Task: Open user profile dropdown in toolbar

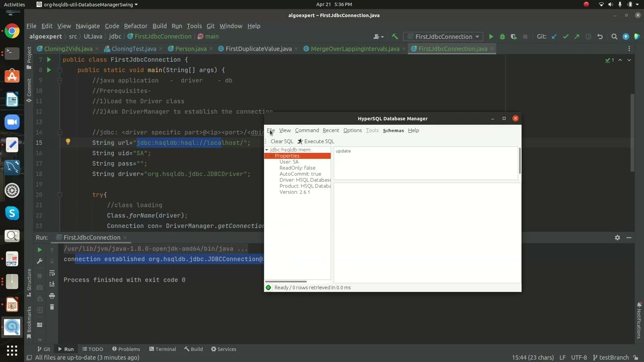Action: tap(379, 37)
